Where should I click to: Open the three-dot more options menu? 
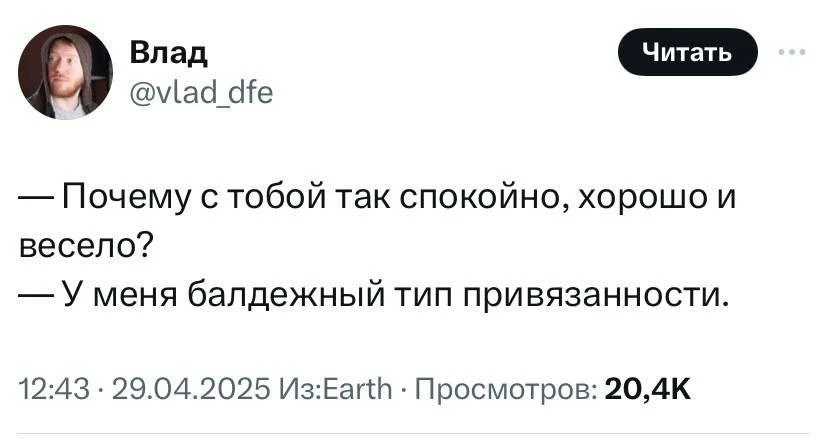tap(793, 52)
